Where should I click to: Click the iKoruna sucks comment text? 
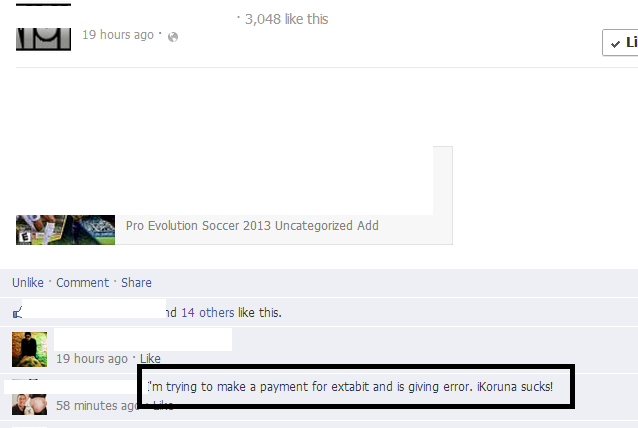pyautogui.click(x=350, y=387)
